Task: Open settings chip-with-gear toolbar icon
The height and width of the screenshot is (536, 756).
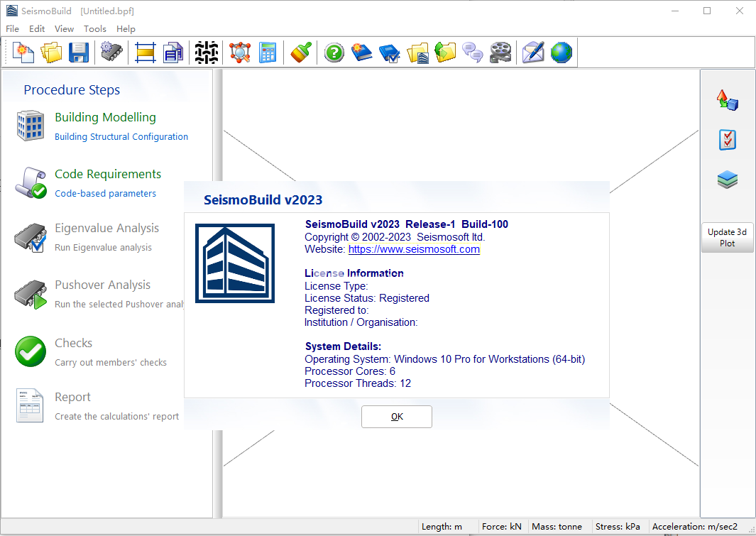Action: (x=112, y=53)
